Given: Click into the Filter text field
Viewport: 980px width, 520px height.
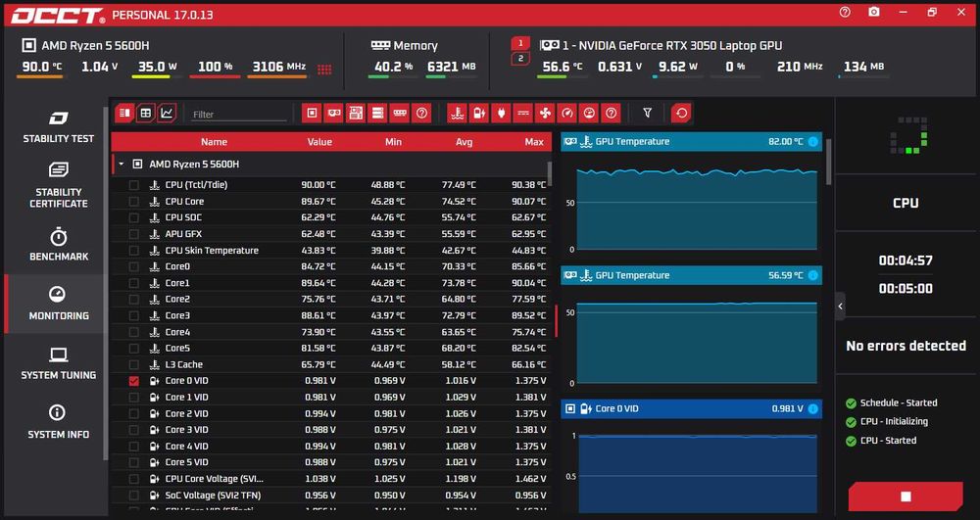Looking at the screenshot, I should pyautogui.click(x=239, y=115).
